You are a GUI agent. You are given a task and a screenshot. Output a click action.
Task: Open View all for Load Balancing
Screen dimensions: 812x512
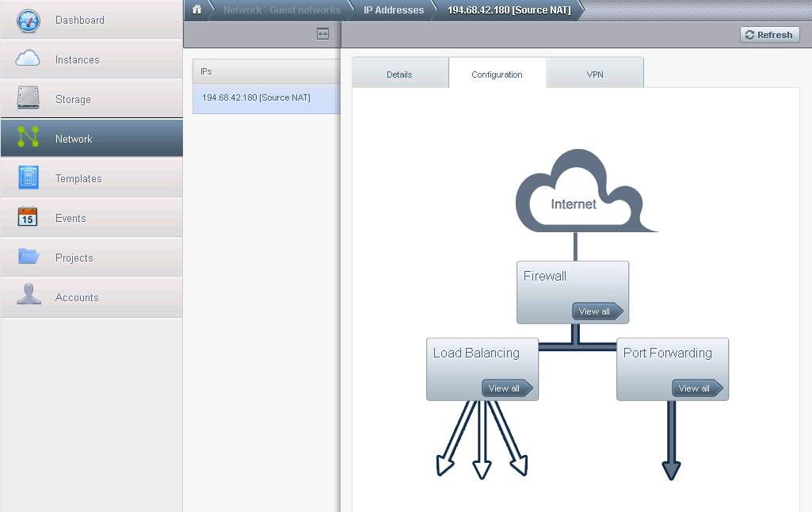(506, 388)
